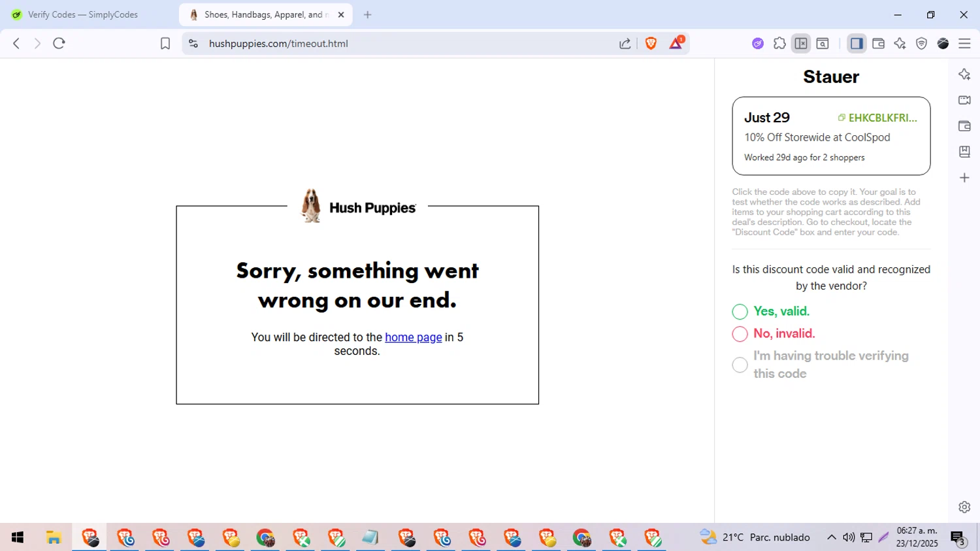Open the Windows Start menu
The image size is (980, 551).
click(x=18, y=537)
